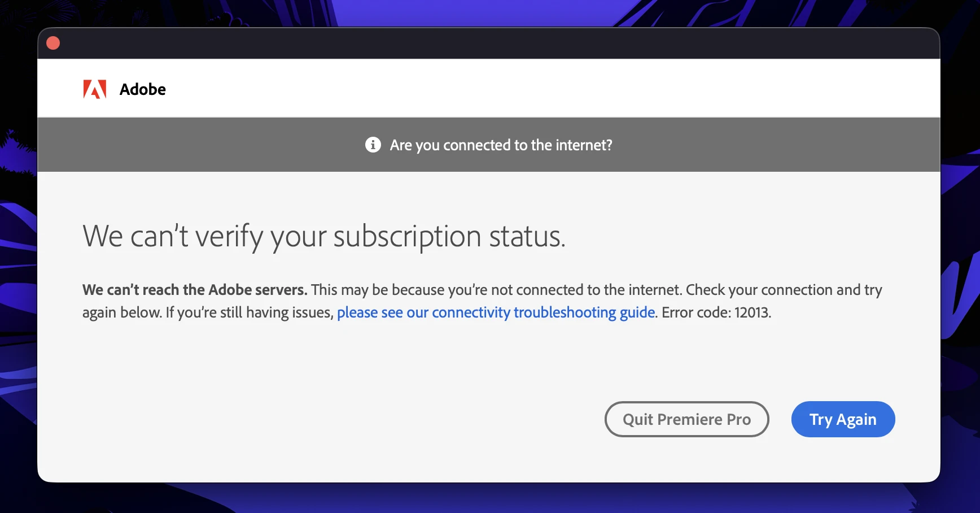980x513 pixels.
Task: Click the bold 'We can't reach the Adobe servers' text
Action: 195,290
